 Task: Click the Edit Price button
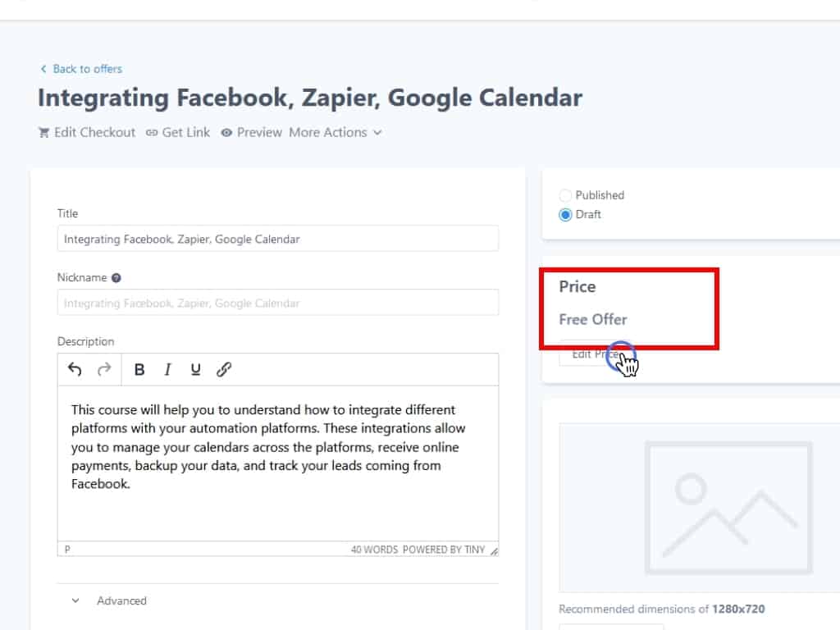point(594,354)
